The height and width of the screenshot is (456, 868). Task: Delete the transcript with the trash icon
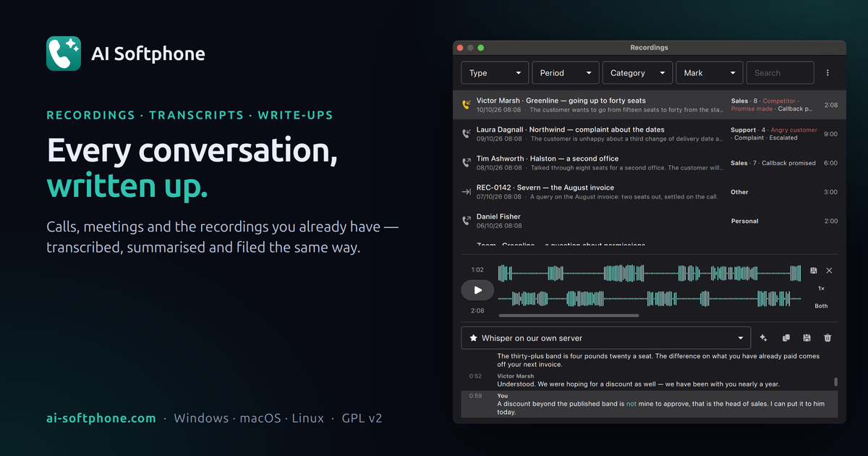tap(827, 338)
